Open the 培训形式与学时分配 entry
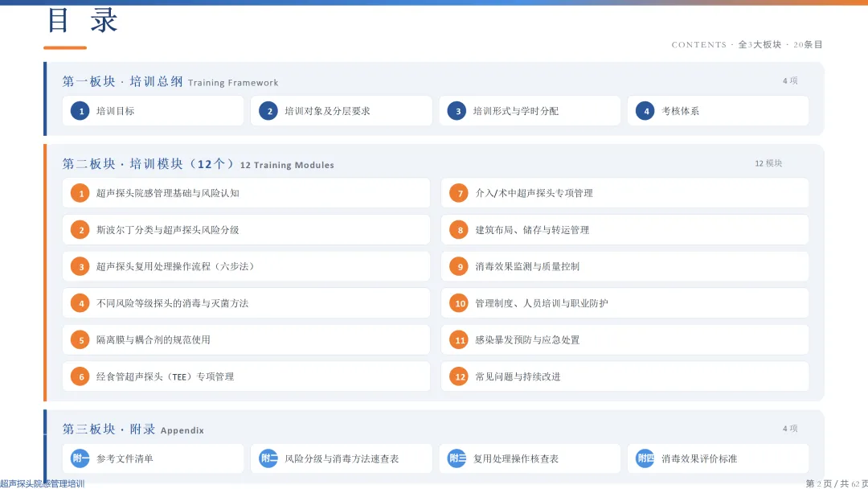The image size is (868, 489). [530, 111]
